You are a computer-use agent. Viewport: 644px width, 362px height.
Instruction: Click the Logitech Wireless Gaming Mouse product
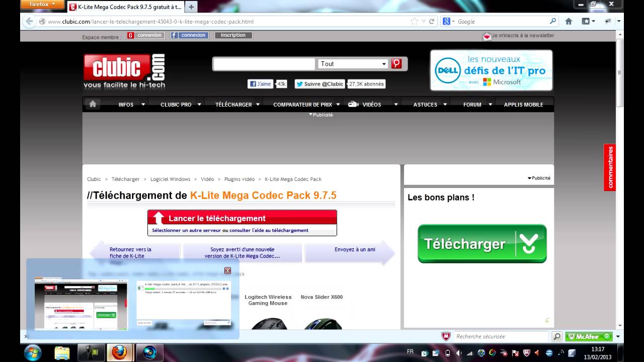point(268,300)
